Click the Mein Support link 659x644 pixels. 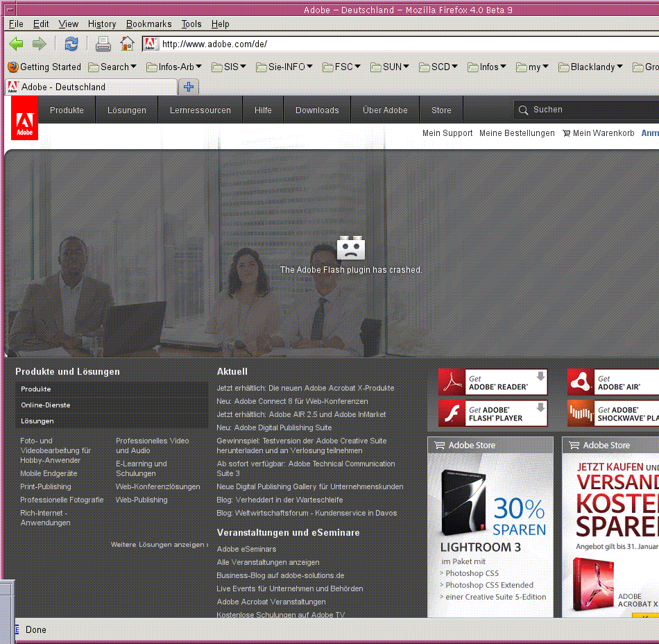447,133
